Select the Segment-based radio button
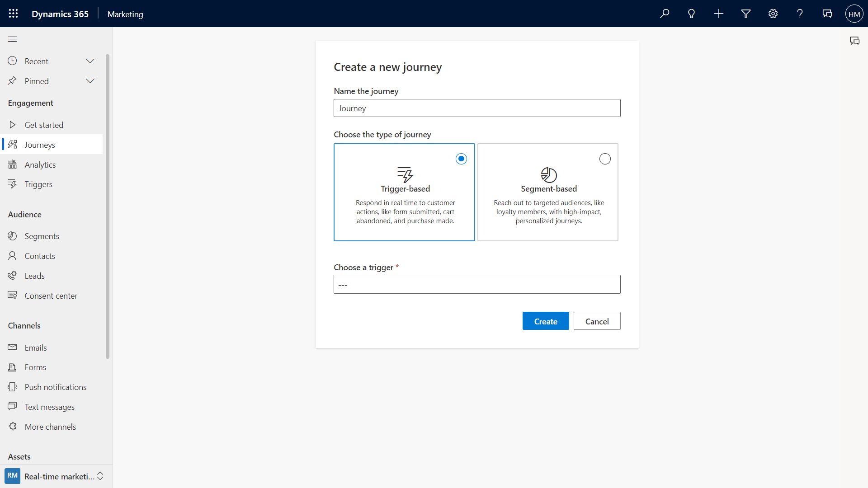 click(x=605, y=159)
